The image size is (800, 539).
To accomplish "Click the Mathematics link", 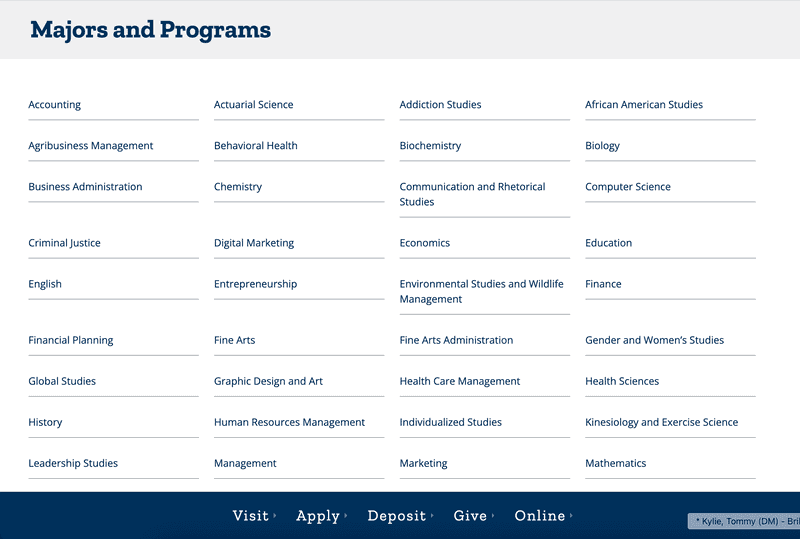I will click(616, 463).
